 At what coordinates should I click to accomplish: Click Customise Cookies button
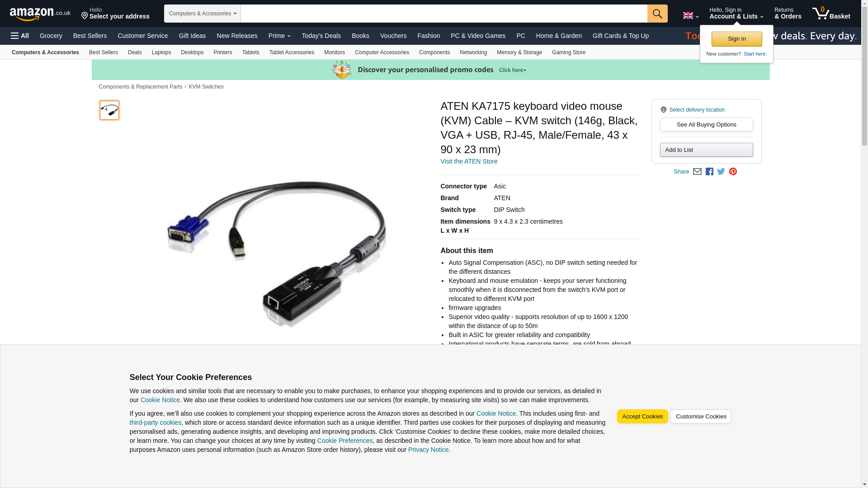coord(701,417)
